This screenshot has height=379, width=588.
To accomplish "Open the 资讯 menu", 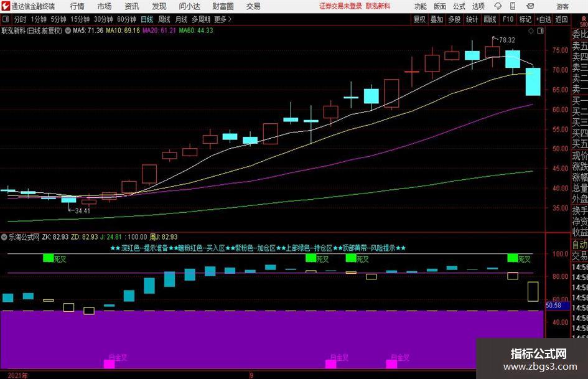I will click(x=132, y=6).
